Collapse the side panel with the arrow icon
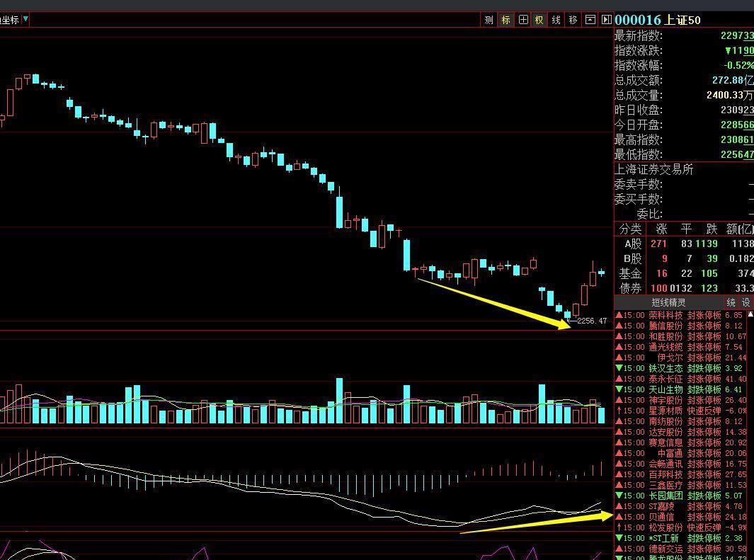Screen dimensions: 754x560 click(x=606, y=20)
